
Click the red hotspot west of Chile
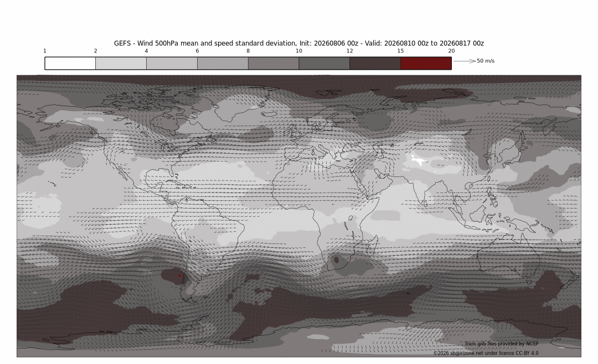tap(179, 275)
